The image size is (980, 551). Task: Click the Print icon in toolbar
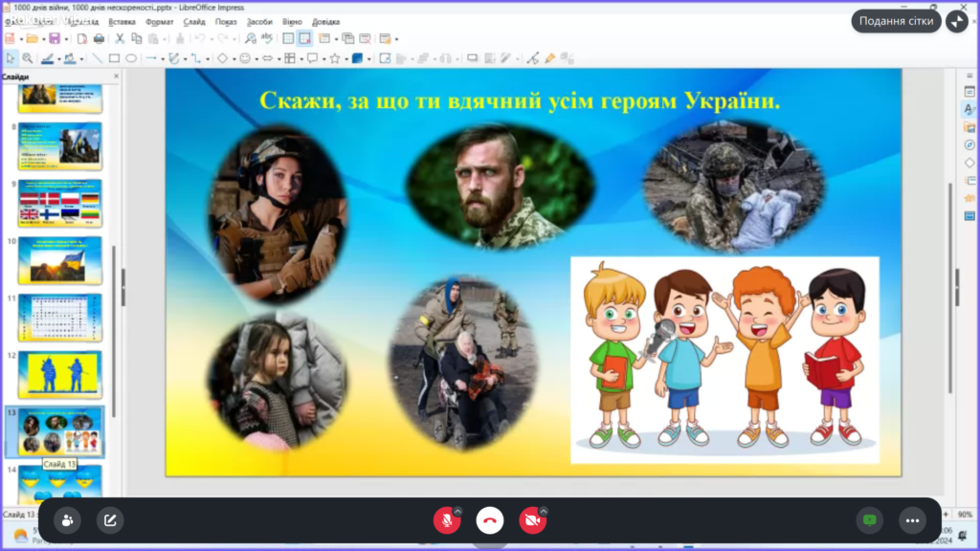point(99,38)
